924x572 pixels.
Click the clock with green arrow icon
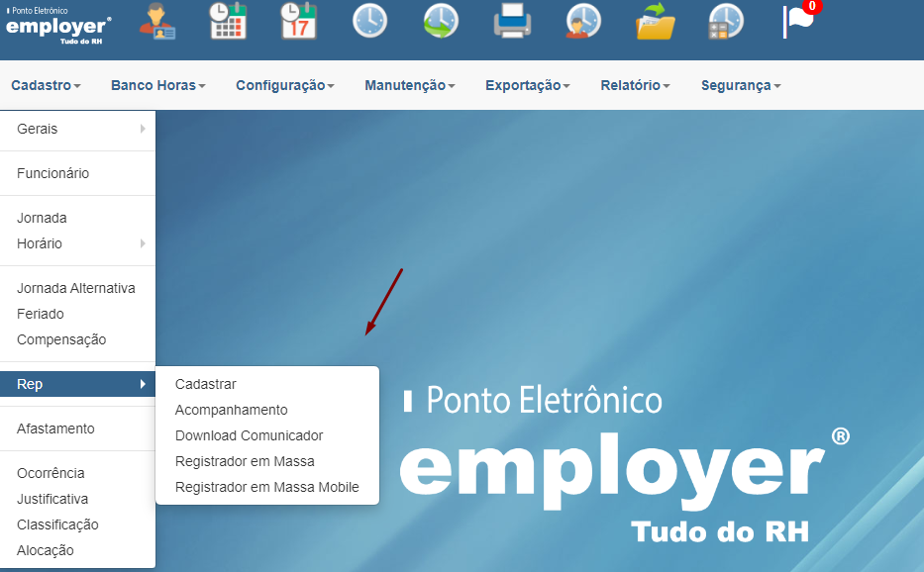point(441,21)
